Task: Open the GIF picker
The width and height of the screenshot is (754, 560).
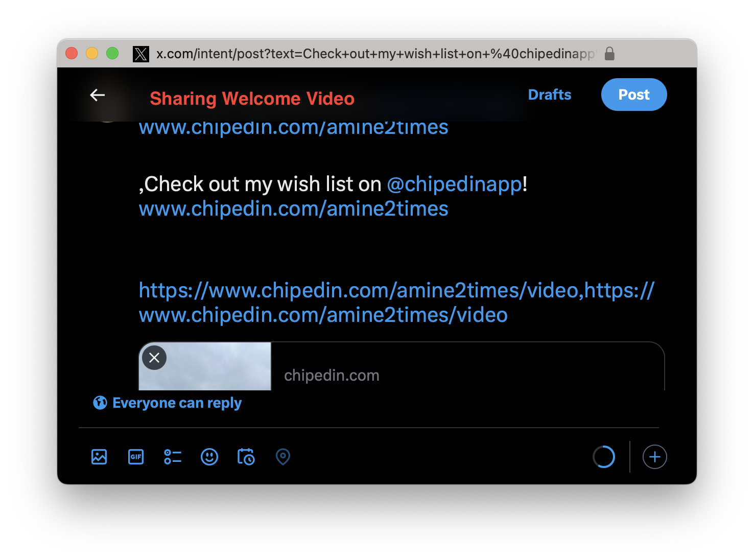Action: pos(136,457)
